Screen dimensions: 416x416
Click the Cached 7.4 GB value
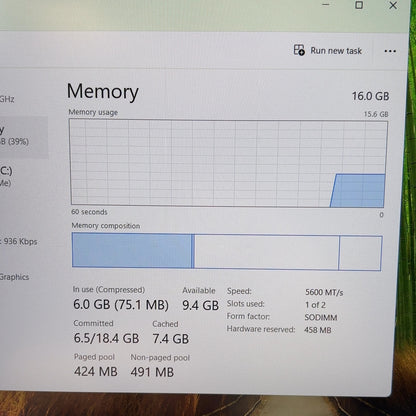click(x=171, y=339)
